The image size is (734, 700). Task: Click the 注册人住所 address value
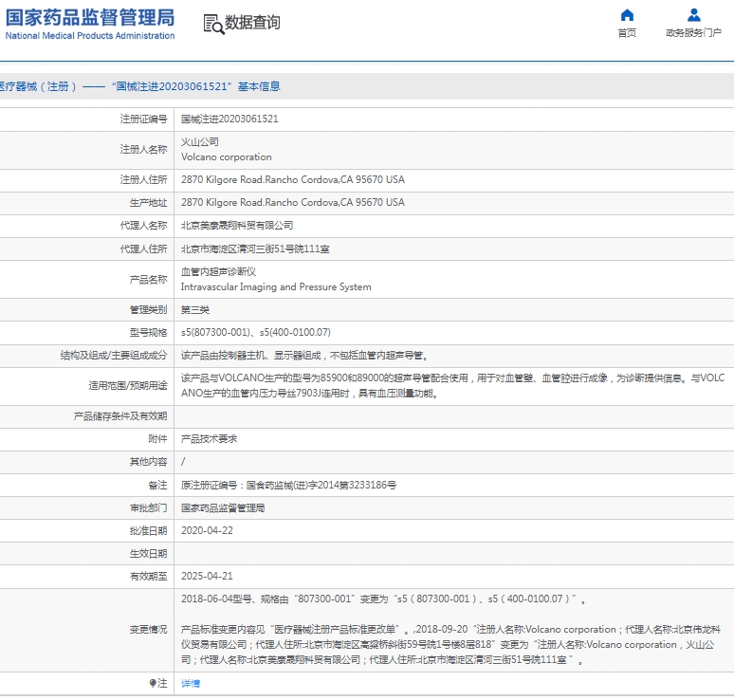click(x=293, y=179)
